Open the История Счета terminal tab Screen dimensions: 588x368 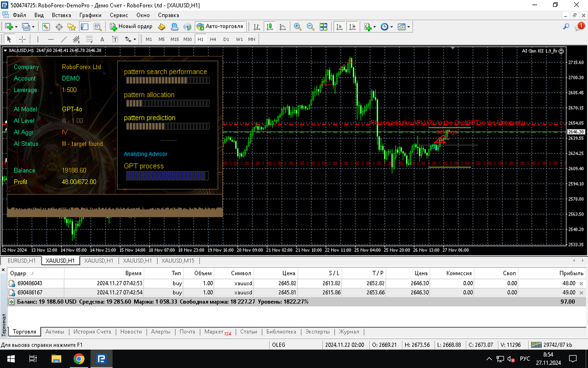(x=93, y=332)
